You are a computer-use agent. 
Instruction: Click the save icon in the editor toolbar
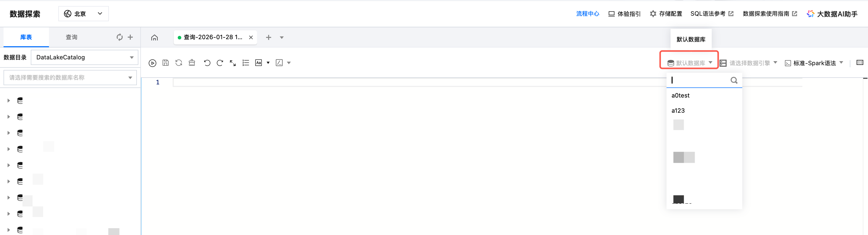click(165, 63)
